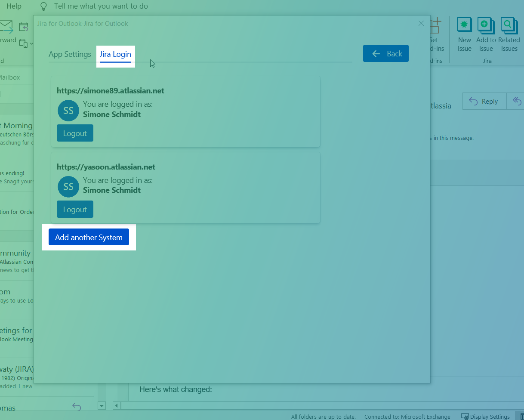Click the New Issue Jira icon
524x420 pixels.
[x=464, y=26]
